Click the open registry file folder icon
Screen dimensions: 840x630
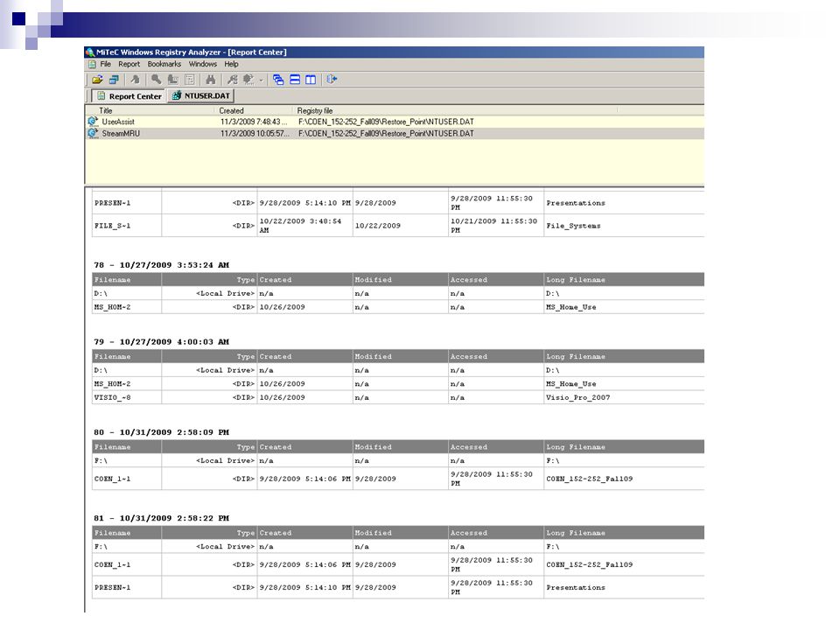click(x=97, y=80)
